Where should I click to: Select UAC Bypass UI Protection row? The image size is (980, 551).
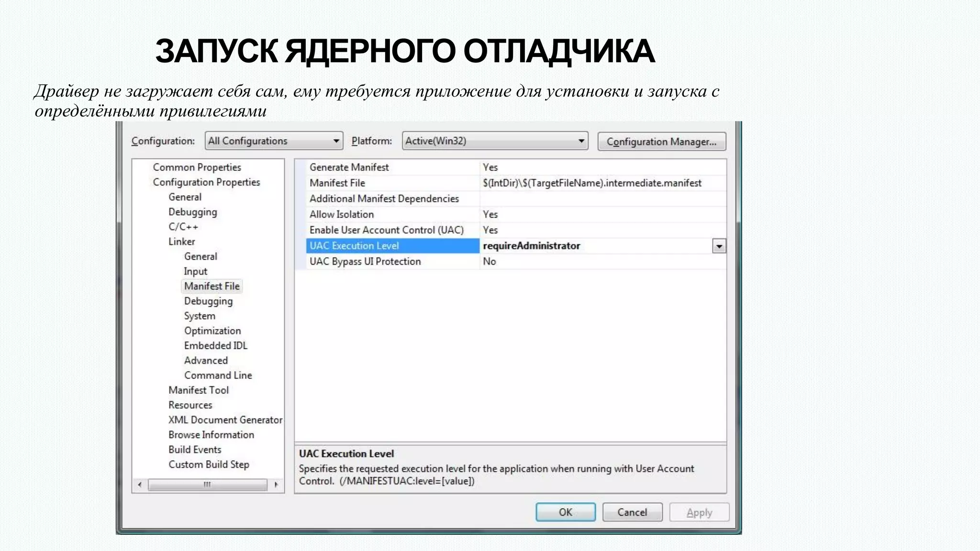[x=365, y=262]
